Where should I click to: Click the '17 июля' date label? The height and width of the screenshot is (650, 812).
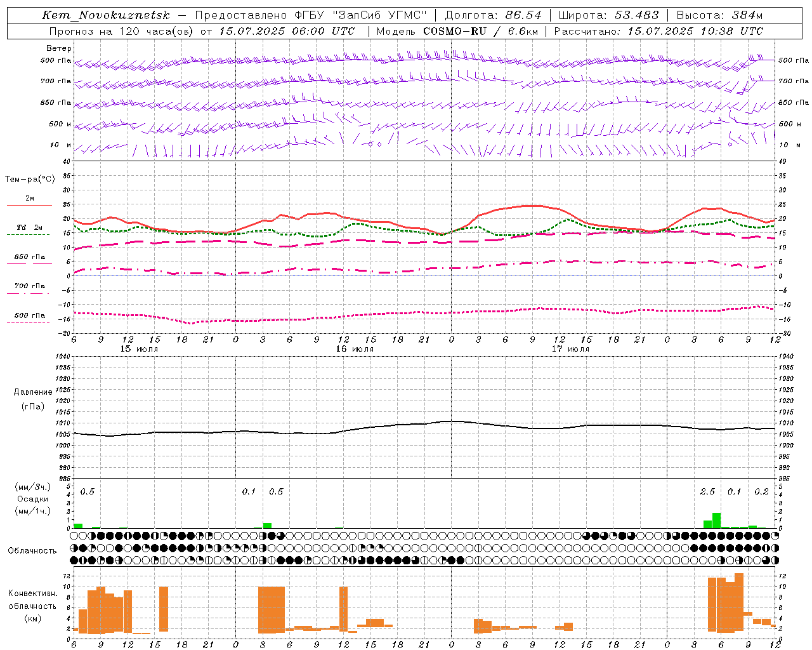[570, 349]
